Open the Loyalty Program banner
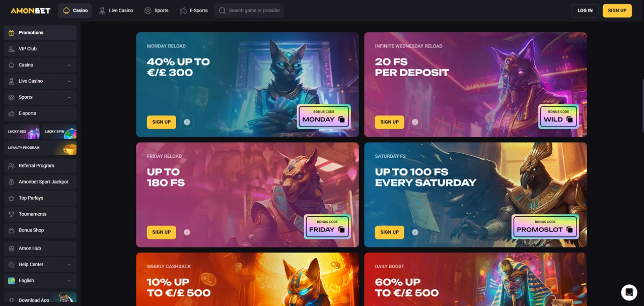The width and height of the screenshot is (644, 306). pos(40,148)
